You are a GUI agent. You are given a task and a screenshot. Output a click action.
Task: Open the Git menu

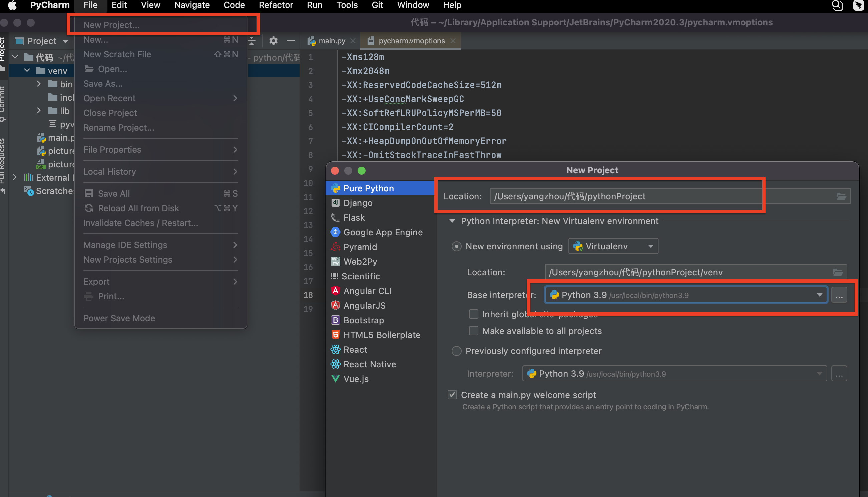click(x=377, y=5)
